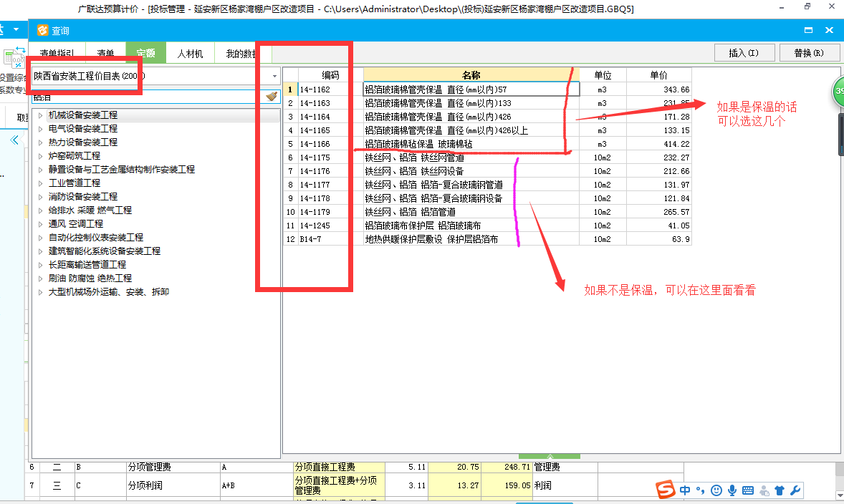
Task: Expand the 通风 空调工程 tree node
Action: coord(40,224)
